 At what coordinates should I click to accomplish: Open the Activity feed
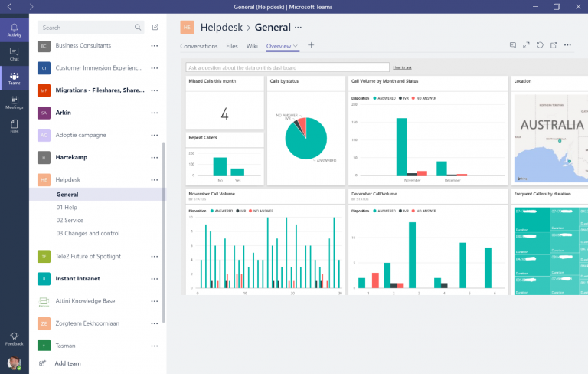pyautogui.click(x=15, y=30)
